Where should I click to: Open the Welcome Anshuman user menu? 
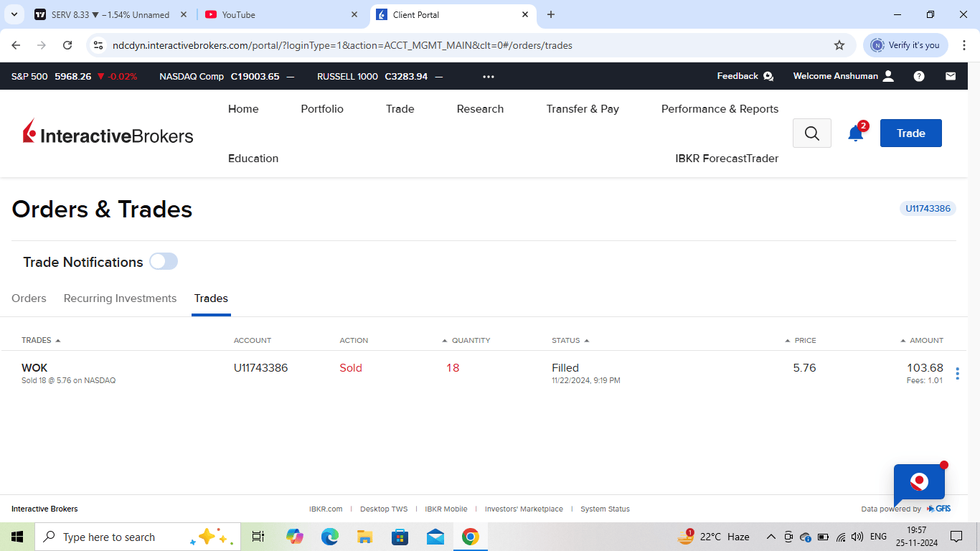[844, 76]
